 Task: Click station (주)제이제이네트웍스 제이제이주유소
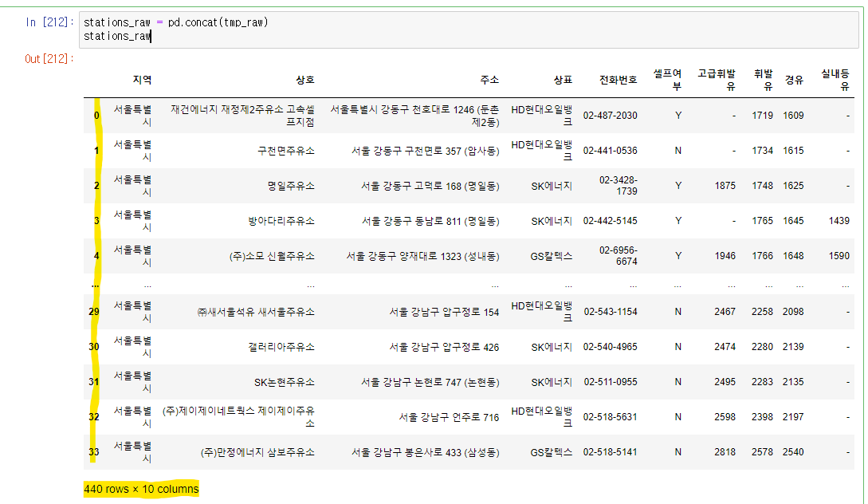pos(238,417)
